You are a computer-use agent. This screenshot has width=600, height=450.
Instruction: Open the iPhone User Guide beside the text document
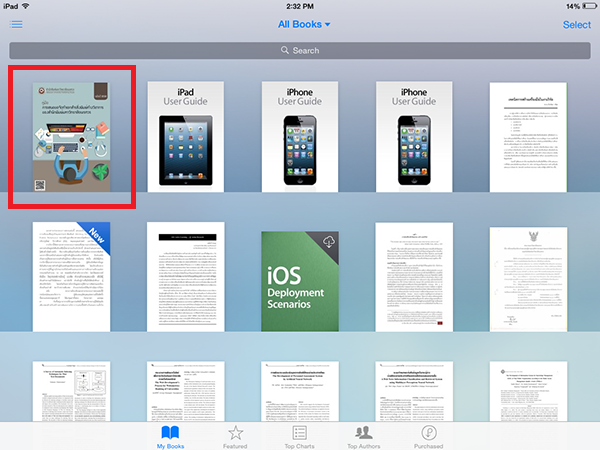tap(414, 137)
